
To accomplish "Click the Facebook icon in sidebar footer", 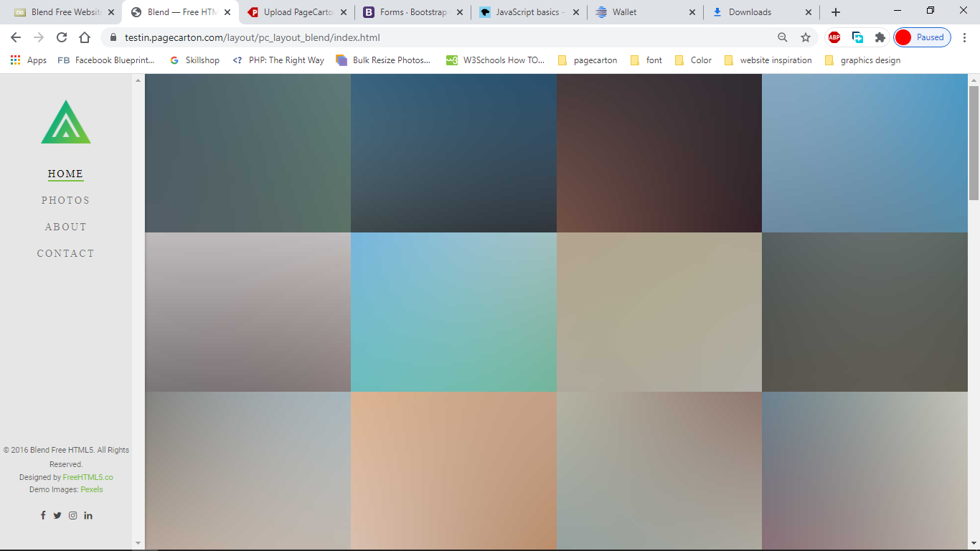I will click(x=43, y=515).
